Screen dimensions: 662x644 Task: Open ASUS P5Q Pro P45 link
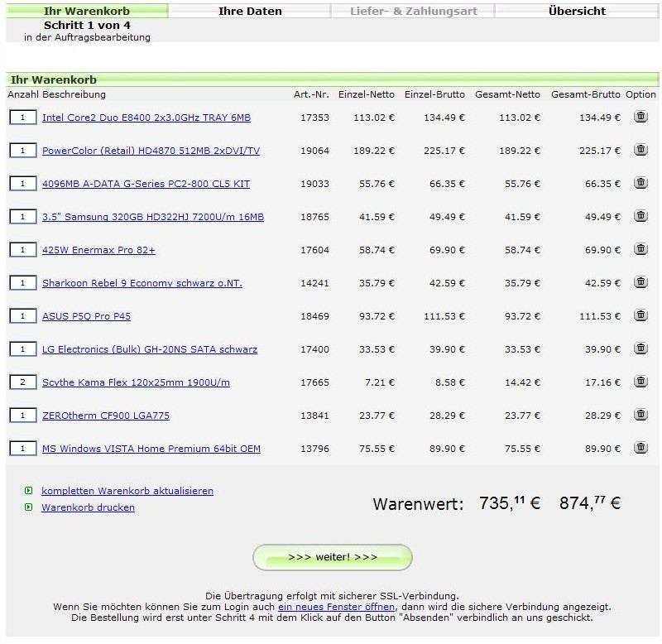point(87,316)
